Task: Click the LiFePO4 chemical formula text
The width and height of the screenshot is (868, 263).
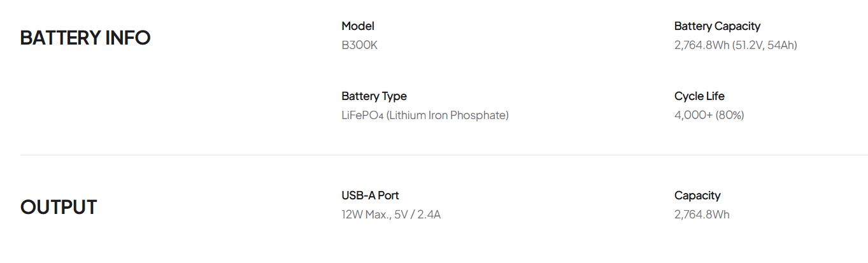Action: (362, 115)
